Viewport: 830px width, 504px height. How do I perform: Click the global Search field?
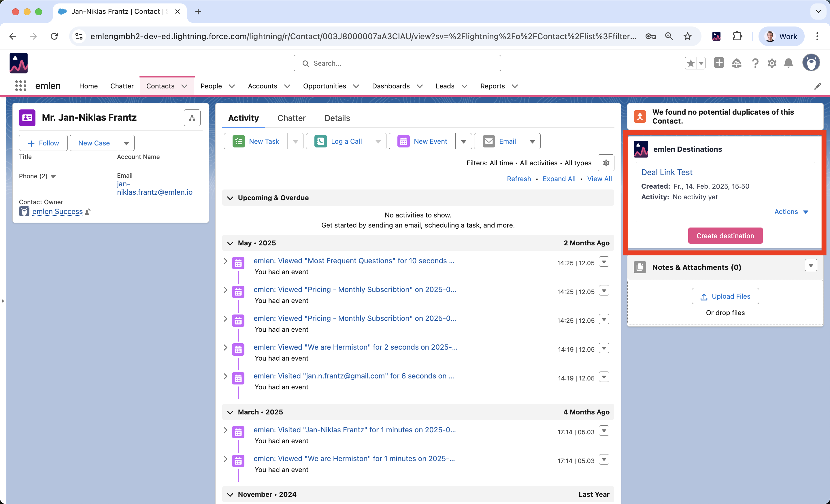397,63
